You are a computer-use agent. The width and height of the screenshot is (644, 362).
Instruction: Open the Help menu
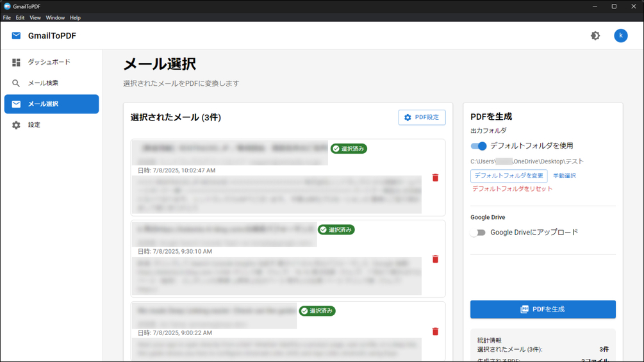click(75, 18)
